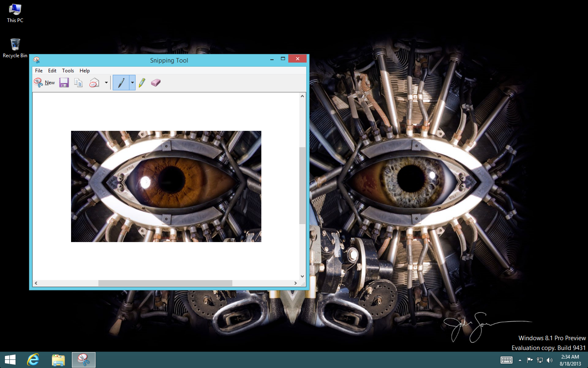Screen dimensions: 588x368
Task: Select the Pen tool
Action: click(121, 83)
